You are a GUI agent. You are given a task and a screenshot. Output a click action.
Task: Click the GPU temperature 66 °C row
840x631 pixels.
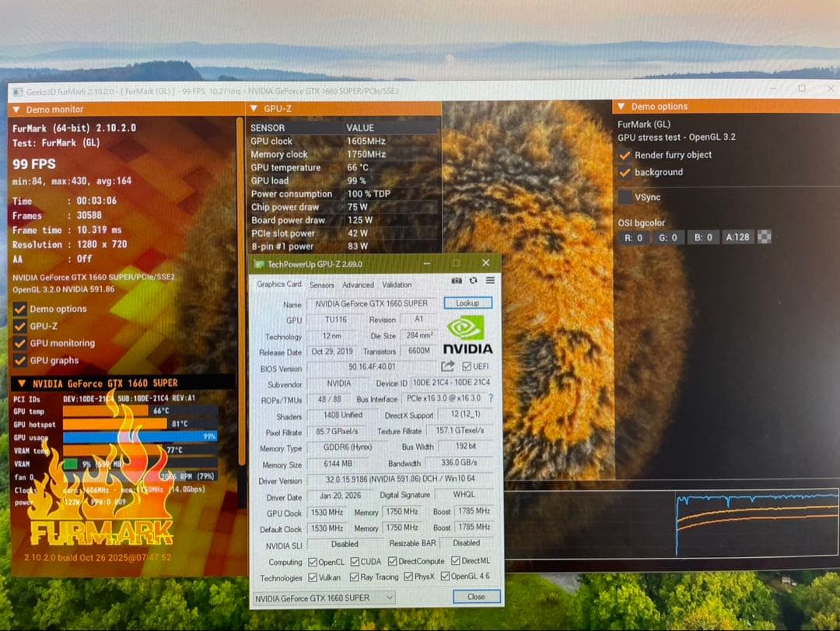(x=345, y=167)
